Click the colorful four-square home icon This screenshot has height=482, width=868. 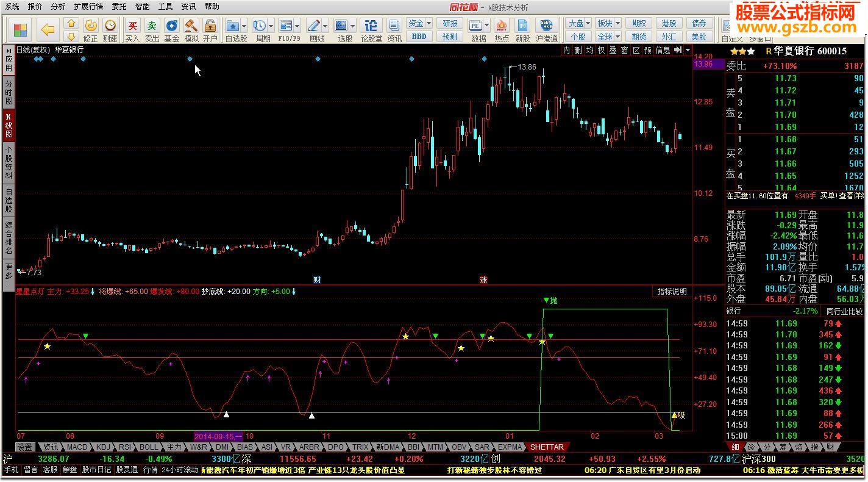pos(20,29)
